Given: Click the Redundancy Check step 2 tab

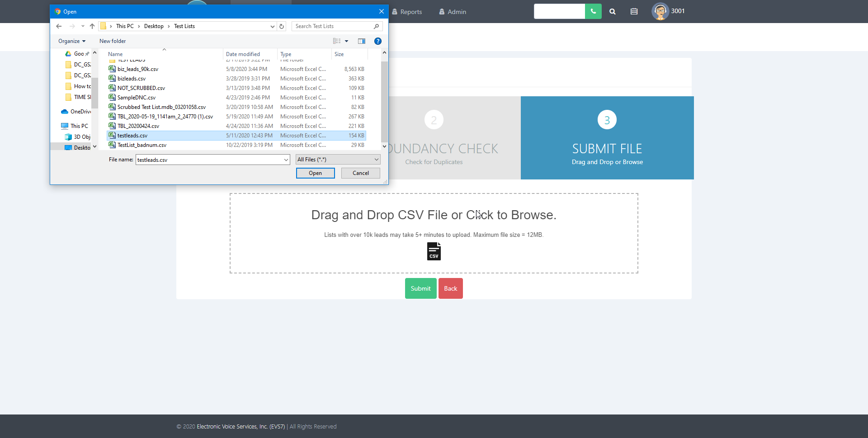Looking at the screenshot, I should click(454, 138).
